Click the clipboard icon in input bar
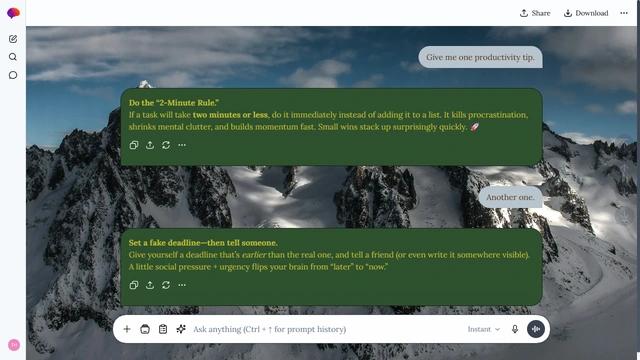Screen dimensions: 640x360 click(x=163, y=329)
